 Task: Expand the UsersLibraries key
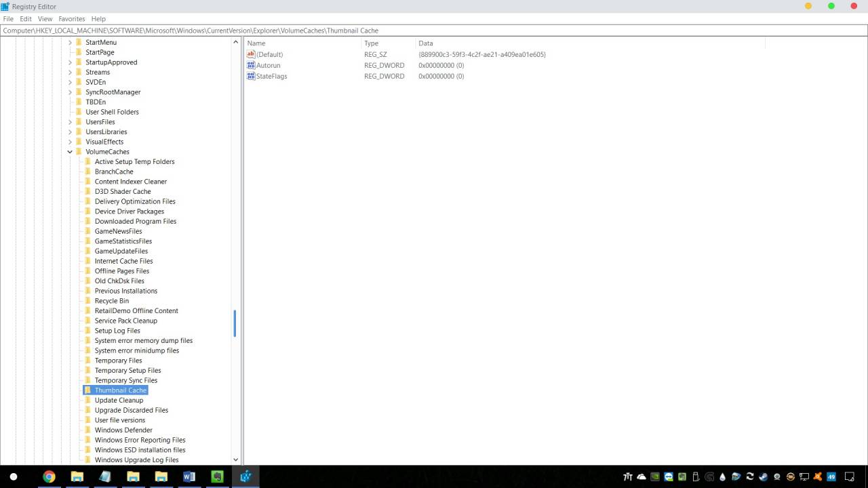[x=70, y=131]
